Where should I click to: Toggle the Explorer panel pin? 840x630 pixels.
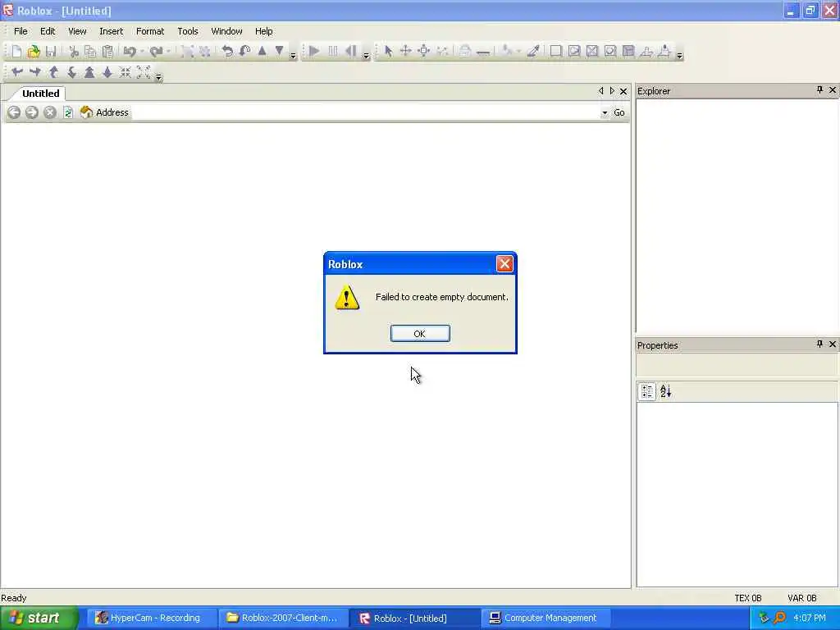819,90
